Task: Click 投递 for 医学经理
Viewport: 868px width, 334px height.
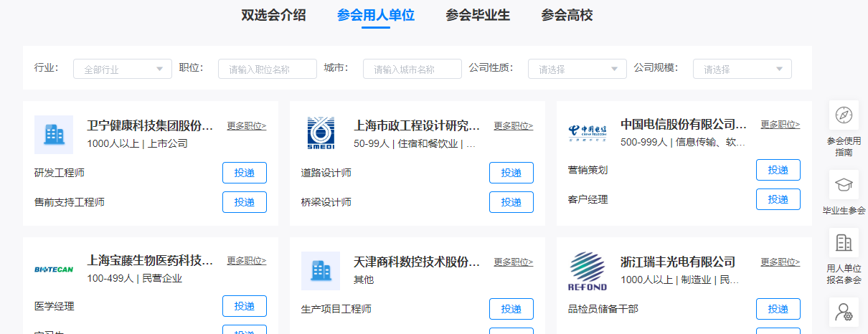Action: click(x=245, y=306)
